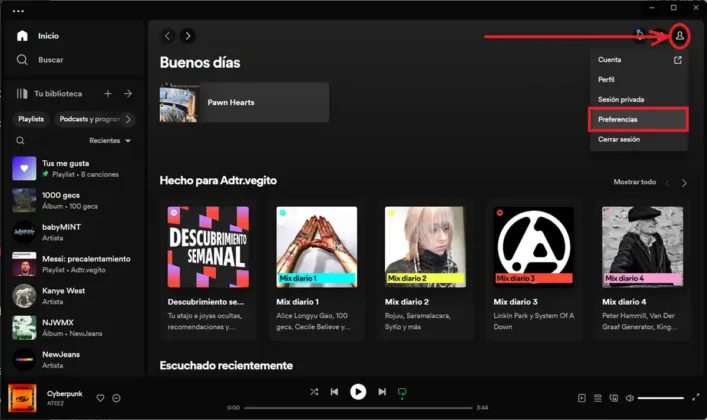Click the Hecho para Adtr.vegito heading
Image resolution: width=707 pixels, height=420 pixels.
[x=218, y=180]
